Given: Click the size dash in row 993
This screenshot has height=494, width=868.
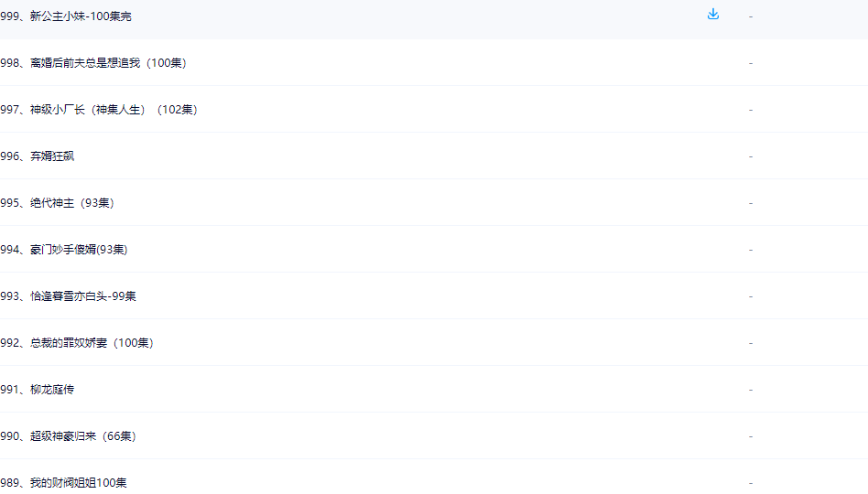Looking at the screenshot, I should click(x=751, y=296).
